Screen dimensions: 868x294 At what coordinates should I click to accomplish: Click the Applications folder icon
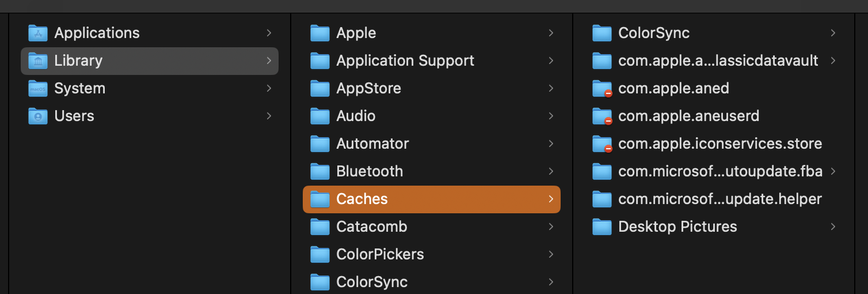pyautogui.click(x=38, y=33)
